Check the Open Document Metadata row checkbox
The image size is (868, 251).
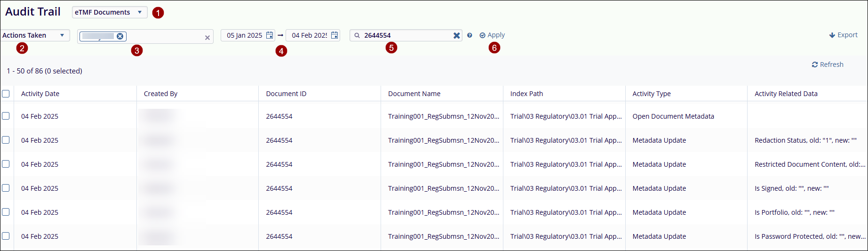(6, 116)
